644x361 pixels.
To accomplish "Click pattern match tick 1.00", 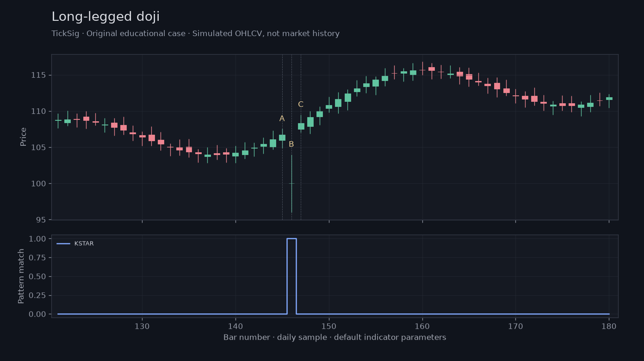I will tap(37, 239).
